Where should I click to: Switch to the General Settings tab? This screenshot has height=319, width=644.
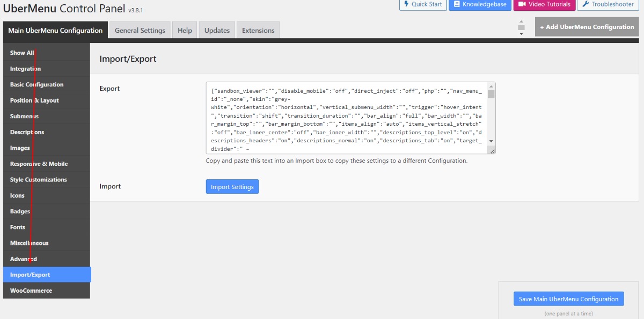pyautogui.click(x=140, y=31)
